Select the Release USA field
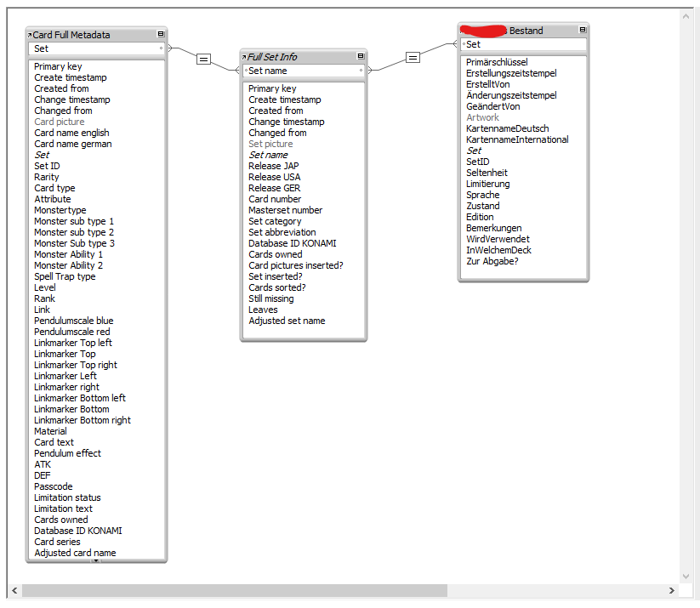Viewport: 700px width, 608px height. coord(275,177)
